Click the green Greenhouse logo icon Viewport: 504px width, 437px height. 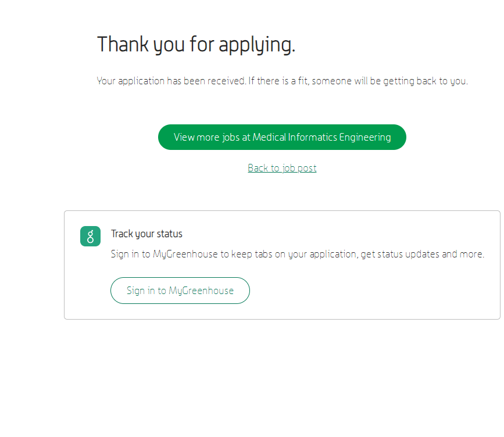point(90,236)
